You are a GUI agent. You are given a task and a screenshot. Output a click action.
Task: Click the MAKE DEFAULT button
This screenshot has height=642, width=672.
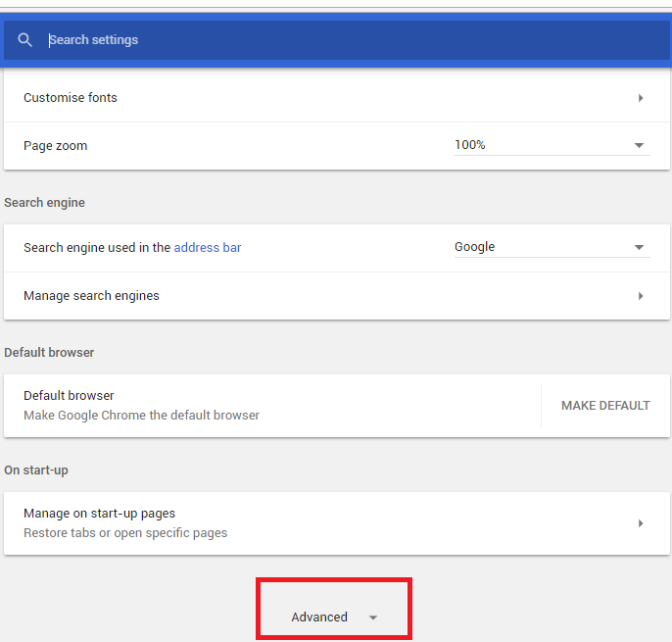tap(605, 406)
